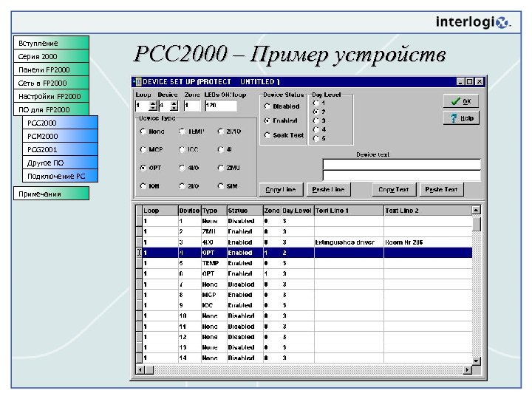Click vertical scrollbar thumb in table
532x399 pixels.
[476, 224]
